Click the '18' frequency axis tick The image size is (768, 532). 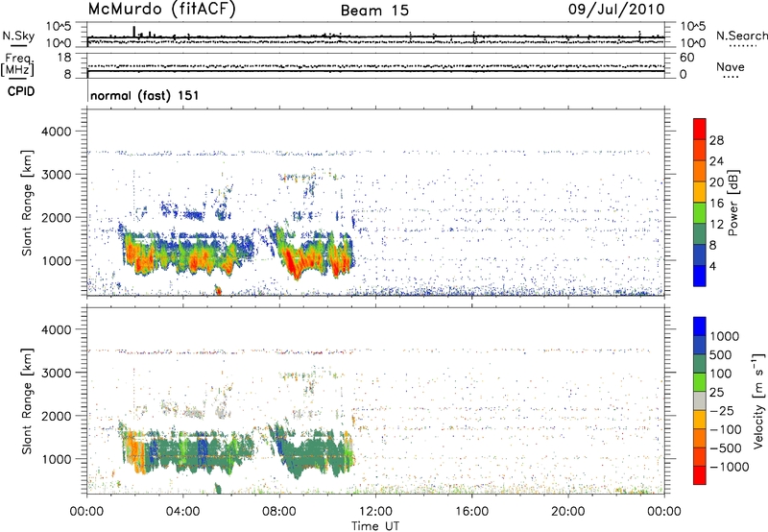pos(64,58)
